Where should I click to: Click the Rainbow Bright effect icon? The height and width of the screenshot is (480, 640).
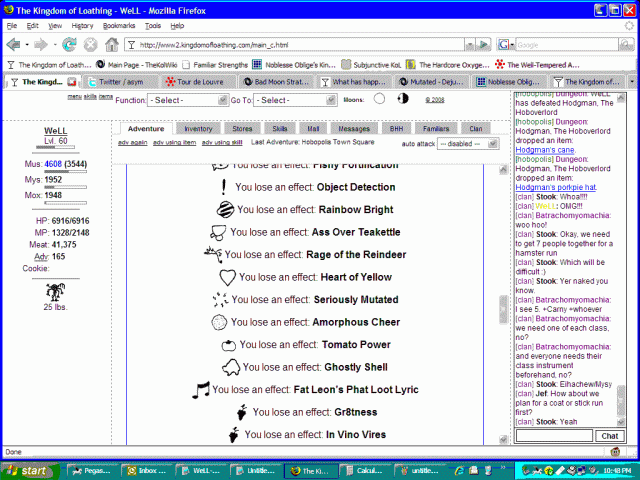tap(225, 210)
